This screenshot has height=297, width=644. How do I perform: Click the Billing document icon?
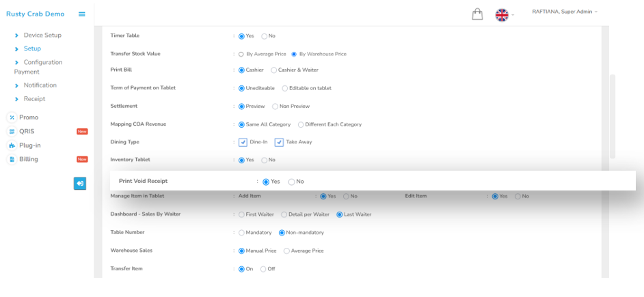[x=12, y=159]
